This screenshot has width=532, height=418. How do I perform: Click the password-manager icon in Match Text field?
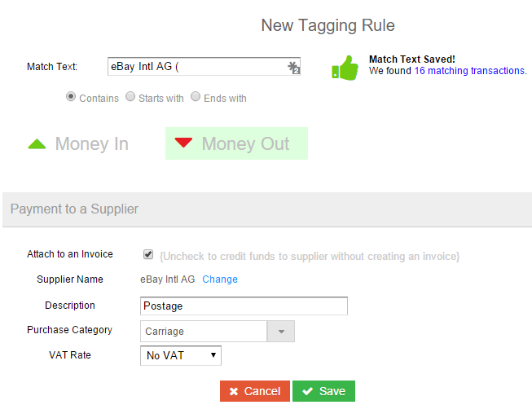coord(293,67)
